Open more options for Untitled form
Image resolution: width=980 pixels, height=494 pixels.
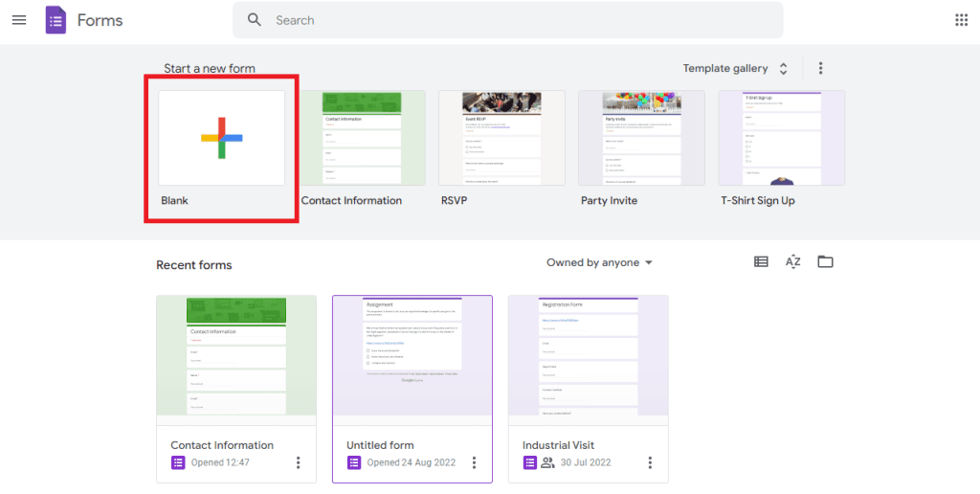tap(474, 462)
